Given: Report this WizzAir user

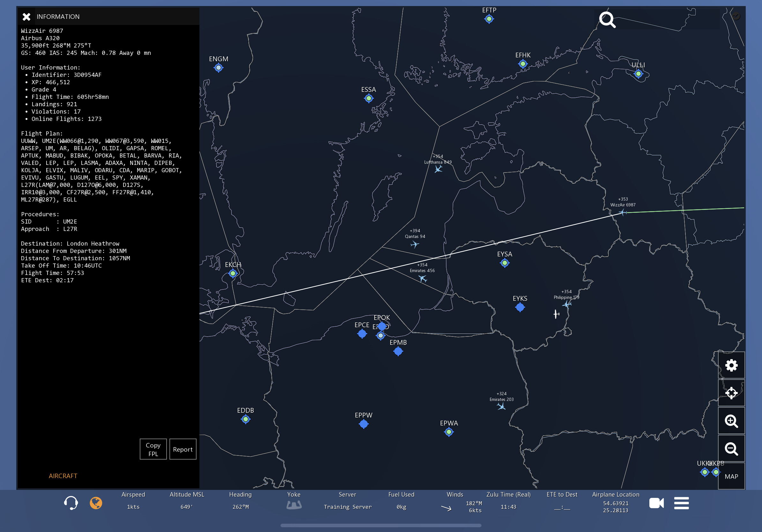Looking at the screenshot, I should pyautogui.click(x=183, y=449).
